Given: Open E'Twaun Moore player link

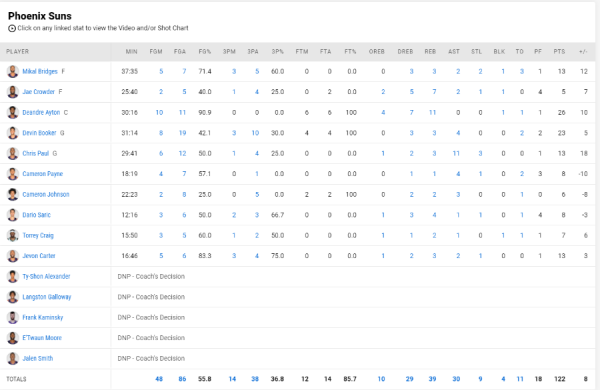Looking at the screenshot, I should [x=42, y=338].
